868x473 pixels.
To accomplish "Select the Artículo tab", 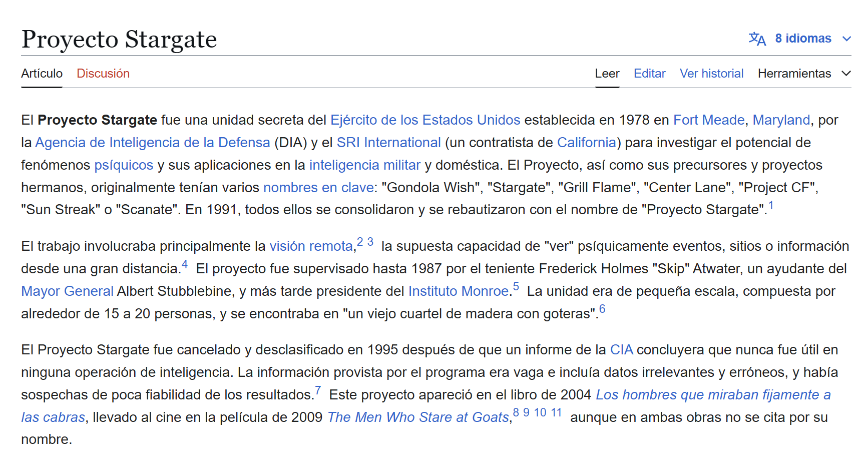I will coord(42,74).
